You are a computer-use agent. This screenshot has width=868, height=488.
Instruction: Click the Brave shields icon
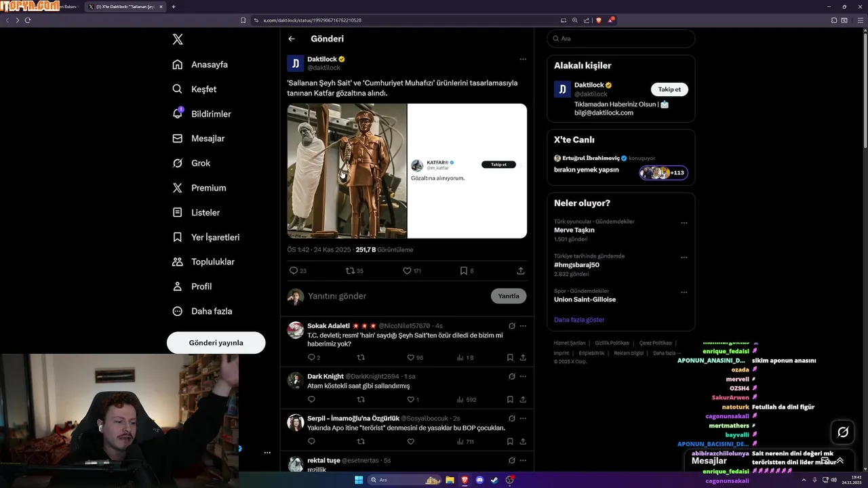coord(598,20)
